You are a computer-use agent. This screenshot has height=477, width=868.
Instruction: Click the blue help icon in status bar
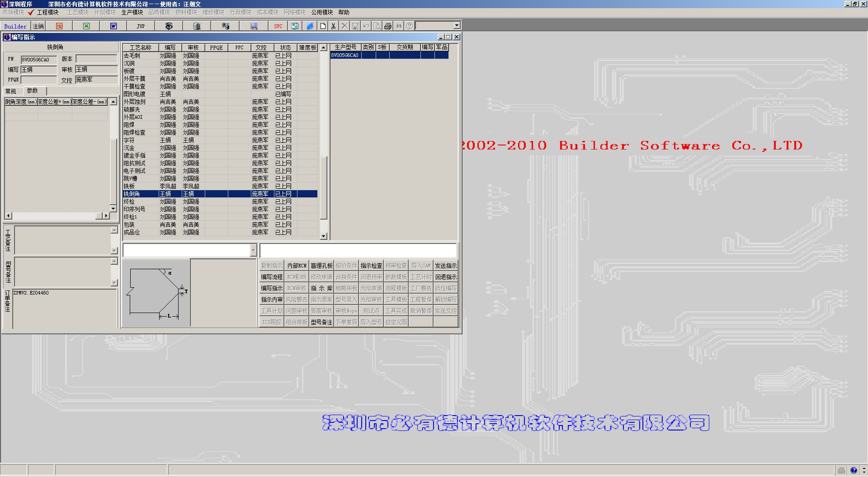[854, 470]
